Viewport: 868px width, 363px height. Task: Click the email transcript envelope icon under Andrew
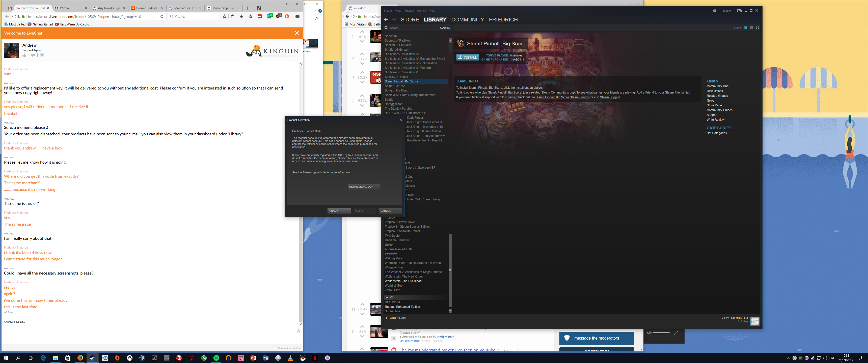pos(42,55)
